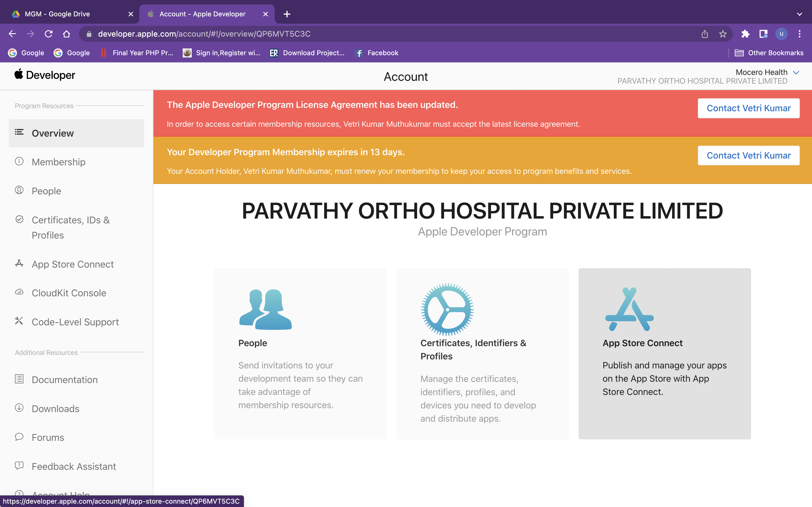This screenshot has height=507, width=812.
Task: Click the People icon in sidebar
Action: 19,190
